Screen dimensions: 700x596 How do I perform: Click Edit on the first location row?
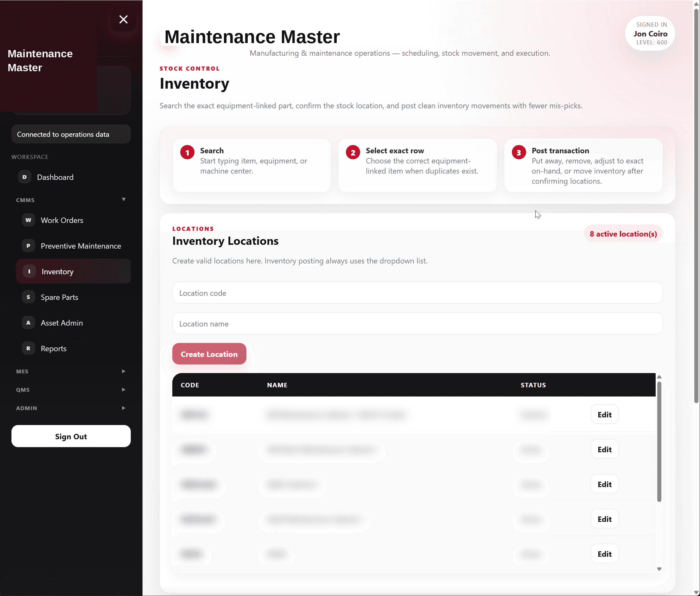[x=604, y=414]
